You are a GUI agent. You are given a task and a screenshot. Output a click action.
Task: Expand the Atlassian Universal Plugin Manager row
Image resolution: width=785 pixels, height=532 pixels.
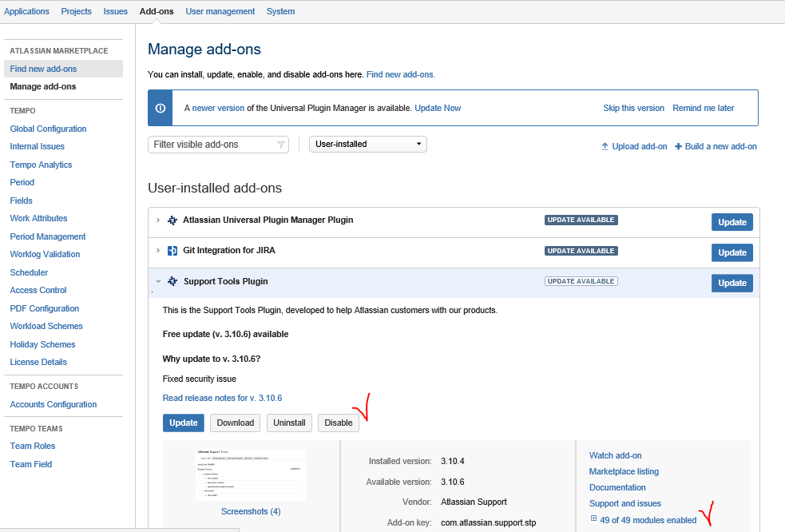coord(158,220)
